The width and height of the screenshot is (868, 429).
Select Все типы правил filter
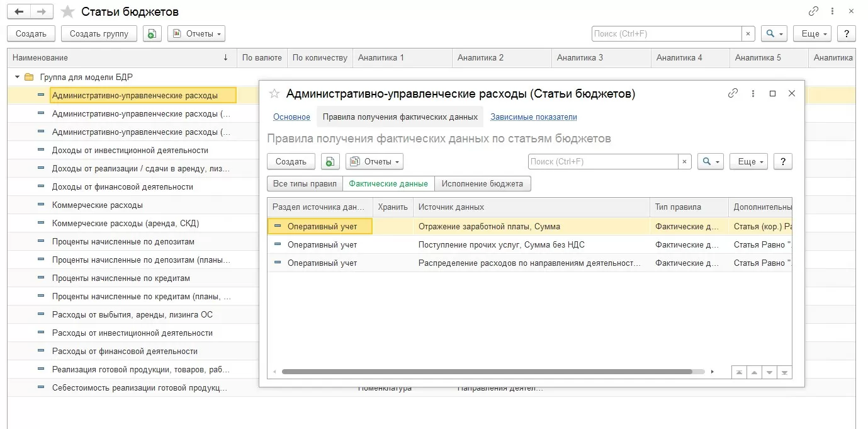click(305, 184)
